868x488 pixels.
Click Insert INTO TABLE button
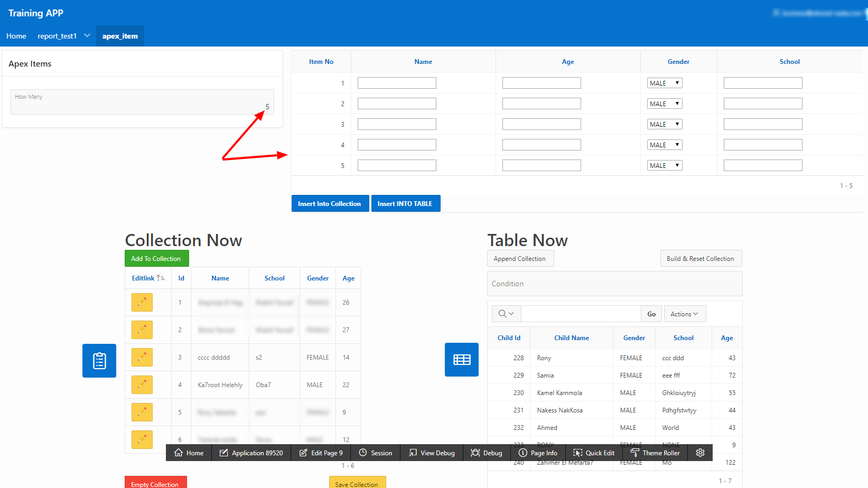click(x=405, y=203)
